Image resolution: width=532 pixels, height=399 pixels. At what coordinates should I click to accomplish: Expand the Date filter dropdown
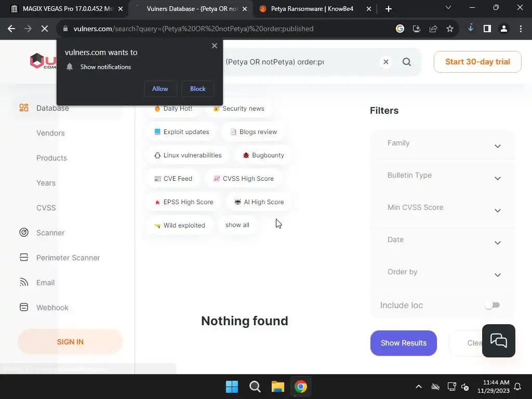[x=443, y=241]
